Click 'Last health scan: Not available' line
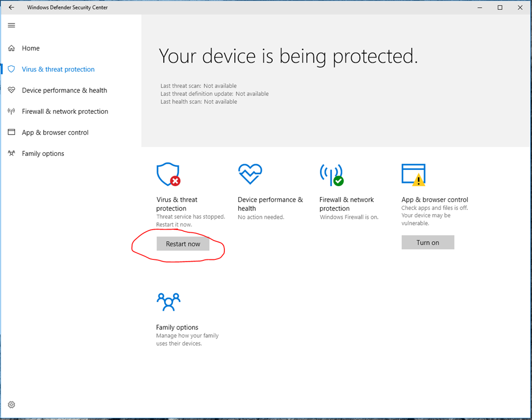532x420 pixels. [x=199, y=101]
